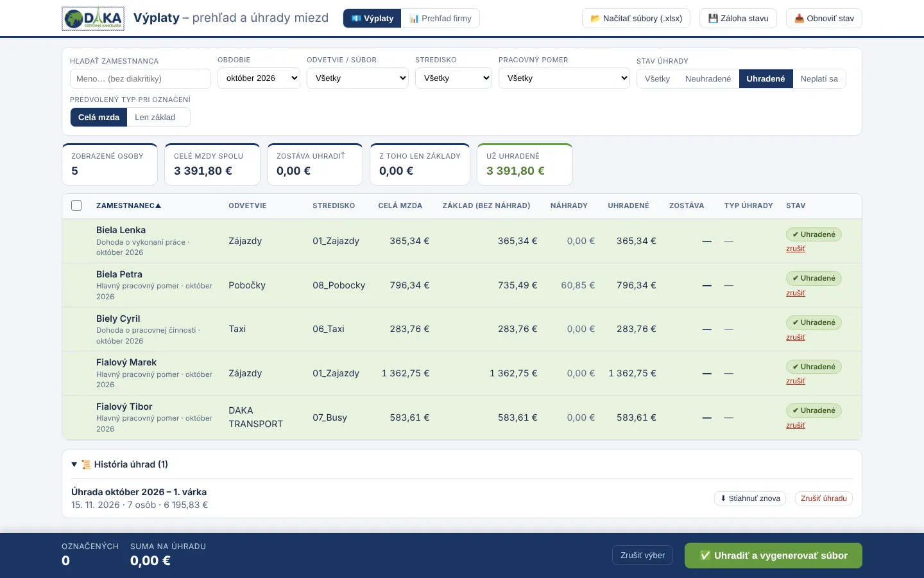Click the tray icon on Obnoviť stav
This screenshot has width=924, height=578.
point(799,19)
